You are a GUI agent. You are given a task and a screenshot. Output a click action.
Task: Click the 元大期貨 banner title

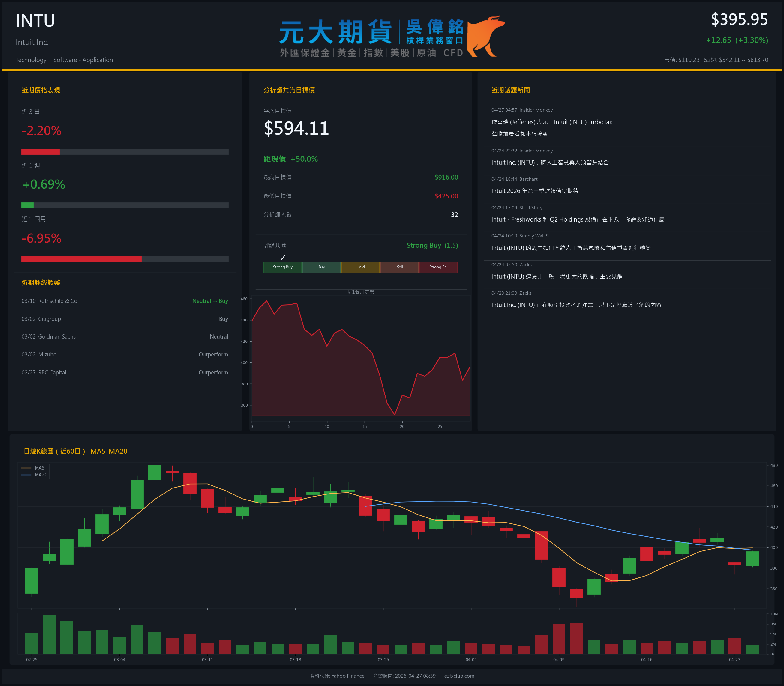pyautogui.click(x=335, y=32)
